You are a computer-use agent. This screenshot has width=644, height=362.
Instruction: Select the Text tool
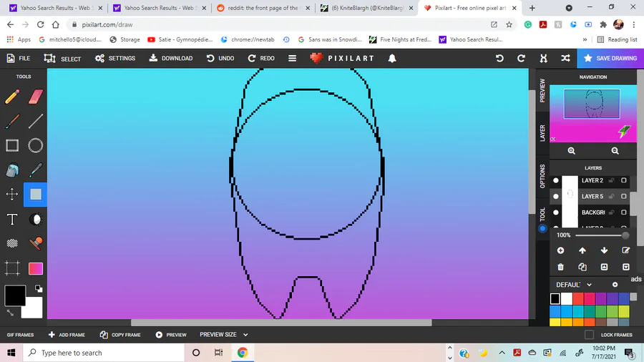pos(12,219)
